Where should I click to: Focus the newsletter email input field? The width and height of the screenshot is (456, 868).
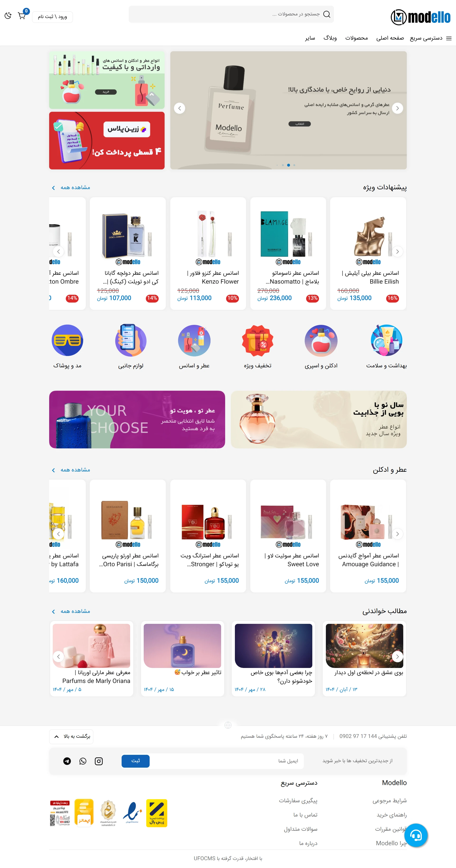227,761
